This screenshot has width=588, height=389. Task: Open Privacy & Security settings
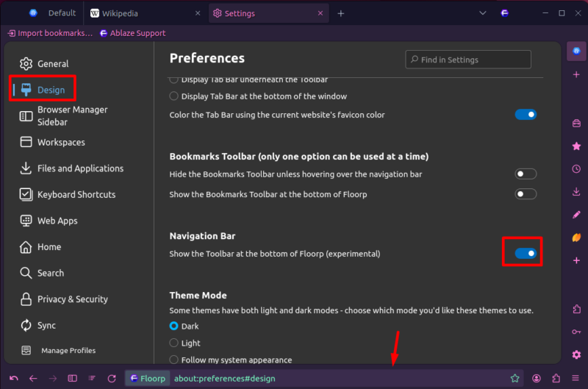point(64,299)
